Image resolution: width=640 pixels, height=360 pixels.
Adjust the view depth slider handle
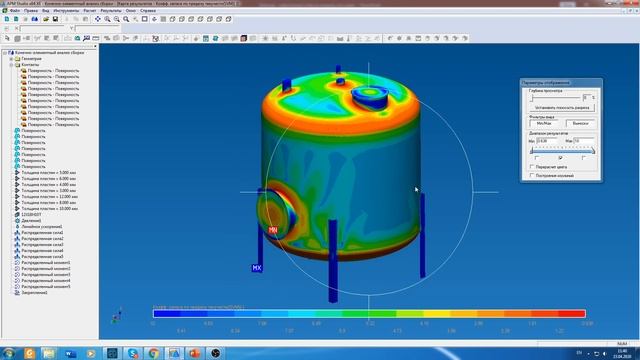pyautogui.click(x=532, y=98)
